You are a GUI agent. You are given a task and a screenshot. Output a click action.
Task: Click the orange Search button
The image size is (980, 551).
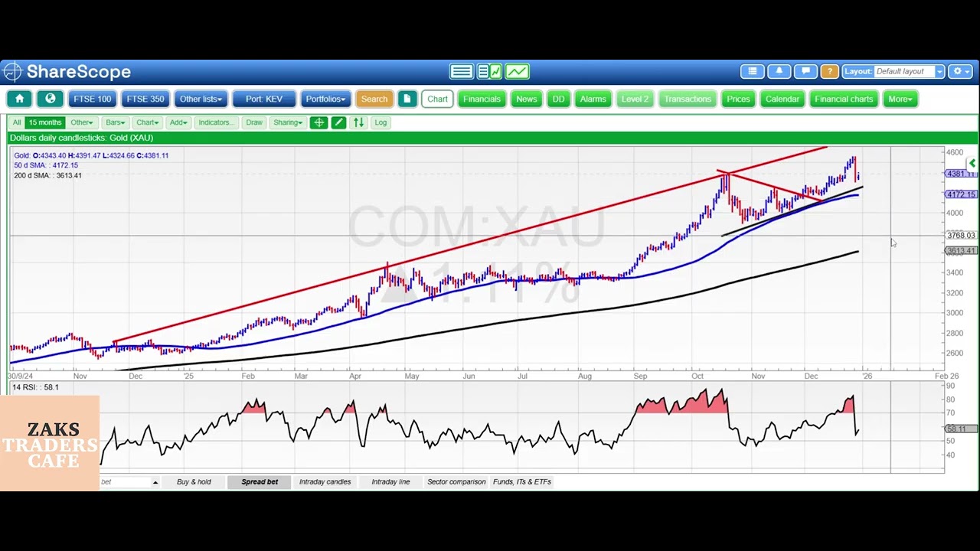tap(374, 99)
